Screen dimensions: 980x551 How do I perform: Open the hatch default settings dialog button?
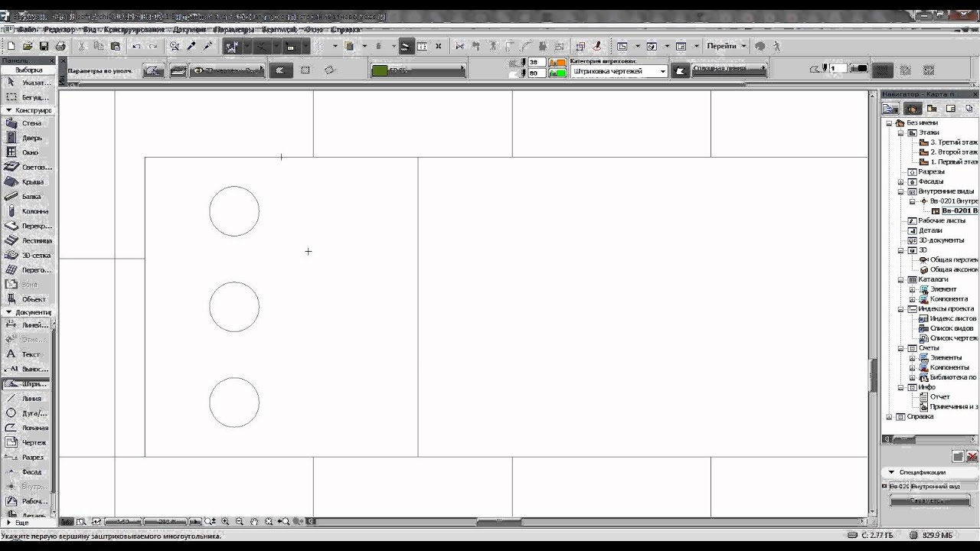(x=154, y=70)
